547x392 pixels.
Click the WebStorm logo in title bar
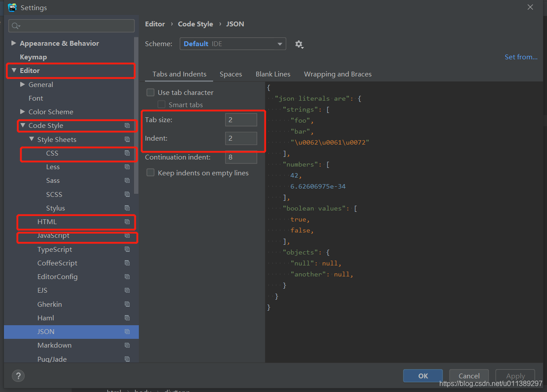[x=12, y=7]
